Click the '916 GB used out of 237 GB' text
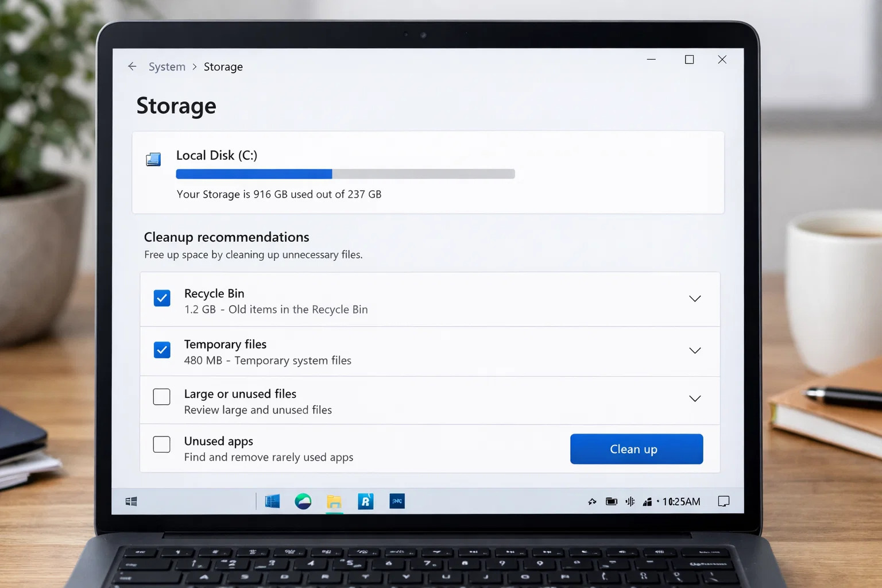 tap(318, 194)
